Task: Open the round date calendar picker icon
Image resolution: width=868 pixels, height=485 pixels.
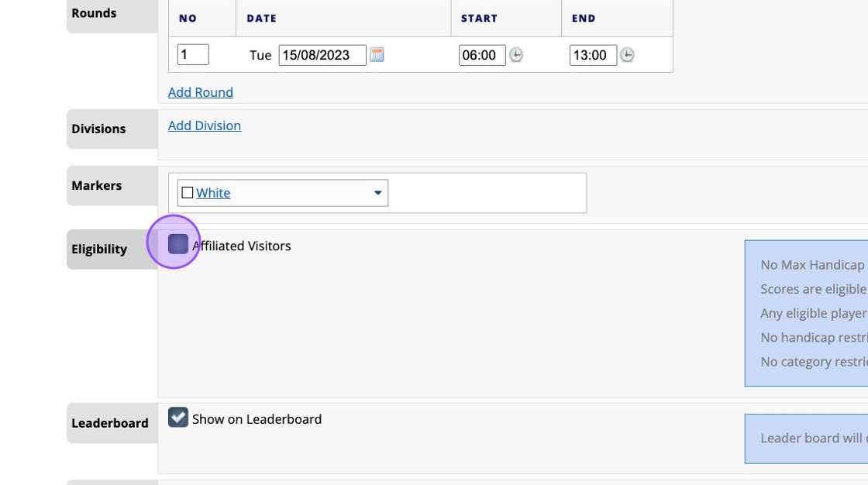Action: click(377, 55)
